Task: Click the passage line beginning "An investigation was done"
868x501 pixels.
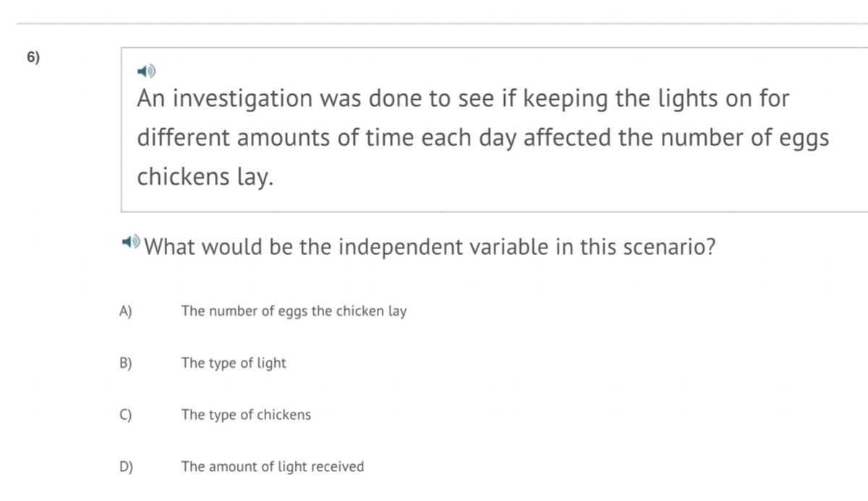Action: pos(463,98)
